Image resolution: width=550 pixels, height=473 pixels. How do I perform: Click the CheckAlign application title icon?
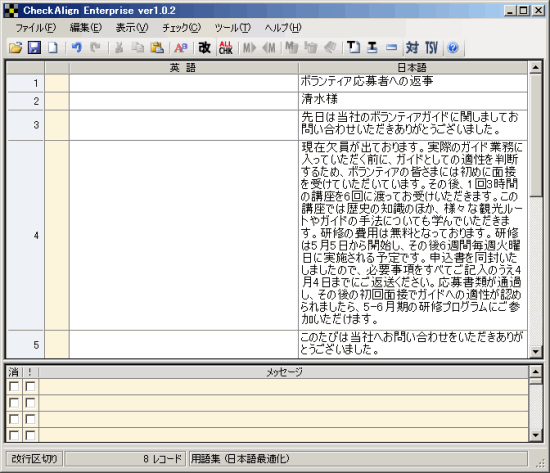11,11
